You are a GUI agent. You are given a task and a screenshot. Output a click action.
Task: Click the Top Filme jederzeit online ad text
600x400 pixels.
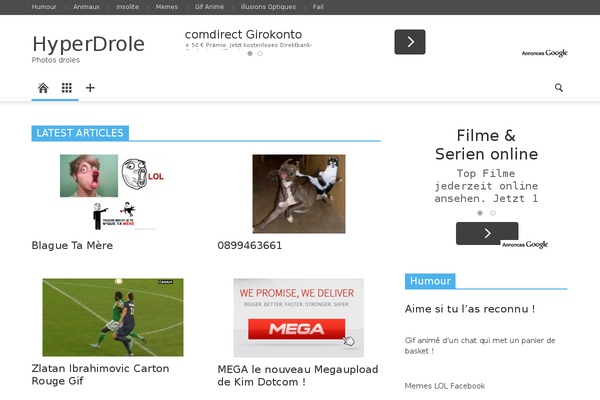tap(486, 186)
